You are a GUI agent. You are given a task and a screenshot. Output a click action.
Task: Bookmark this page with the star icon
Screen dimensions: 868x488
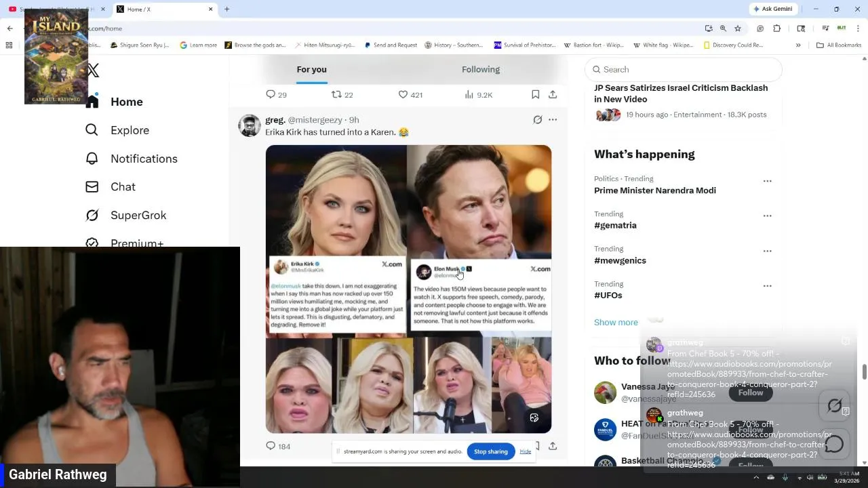(738, 28)
